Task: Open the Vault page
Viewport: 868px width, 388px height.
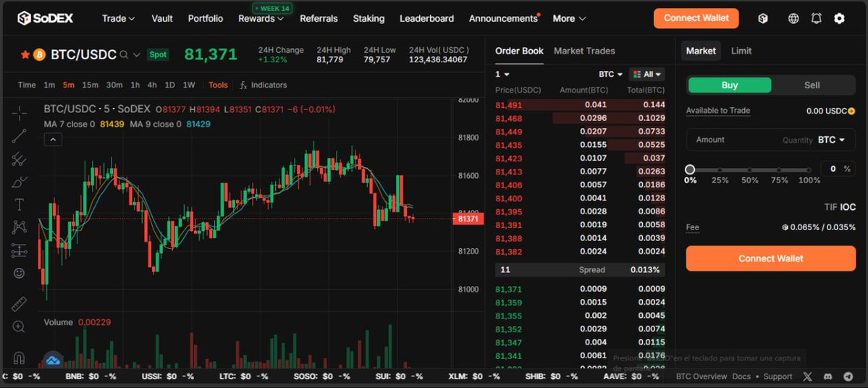Action: point(162,18)
